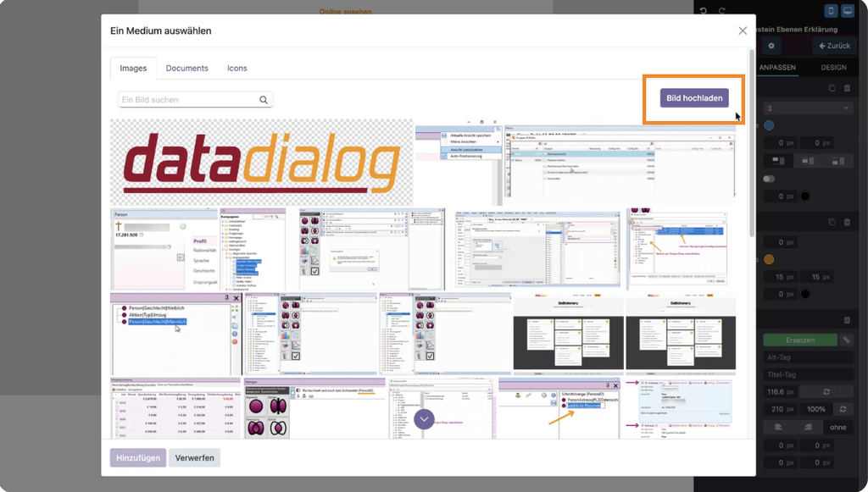Image resolution: width=868 pixels, height=492 pixels.
Task: Click the Hinzufügen button
Action: pyautogui.click(x=138, y=458)
